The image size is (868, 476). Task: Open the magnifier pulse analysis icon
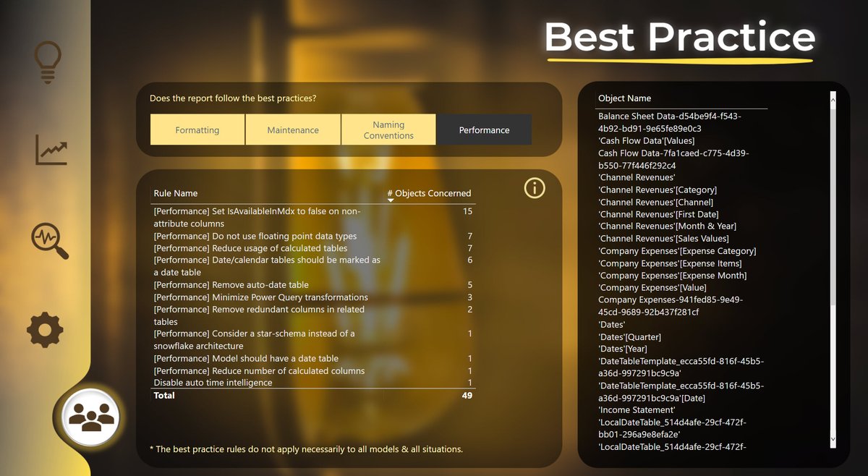click(x=50, y=241)
